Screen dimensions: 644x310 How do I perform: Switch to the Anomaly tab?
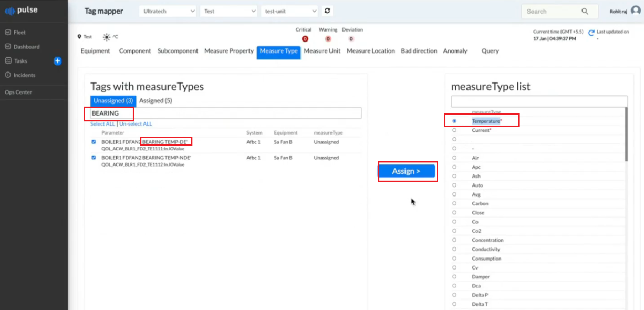point(455,51)
